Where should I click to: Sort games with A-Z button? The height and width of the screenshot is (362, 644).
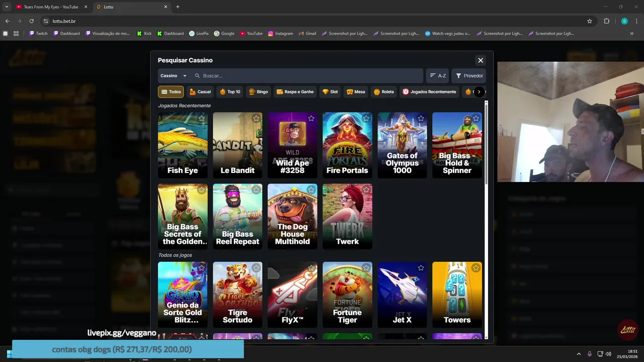[x=437, y=76]
